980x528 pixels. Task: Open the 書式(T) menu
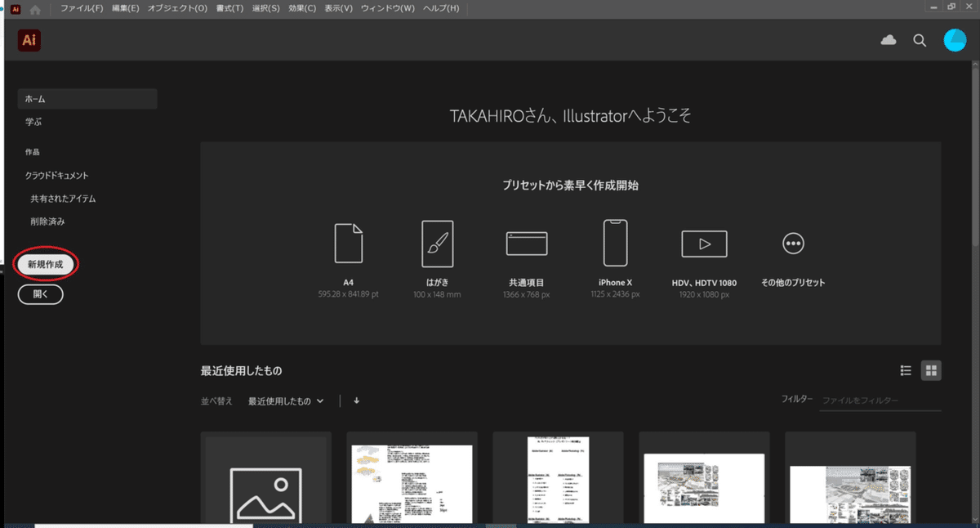[229, 8]
